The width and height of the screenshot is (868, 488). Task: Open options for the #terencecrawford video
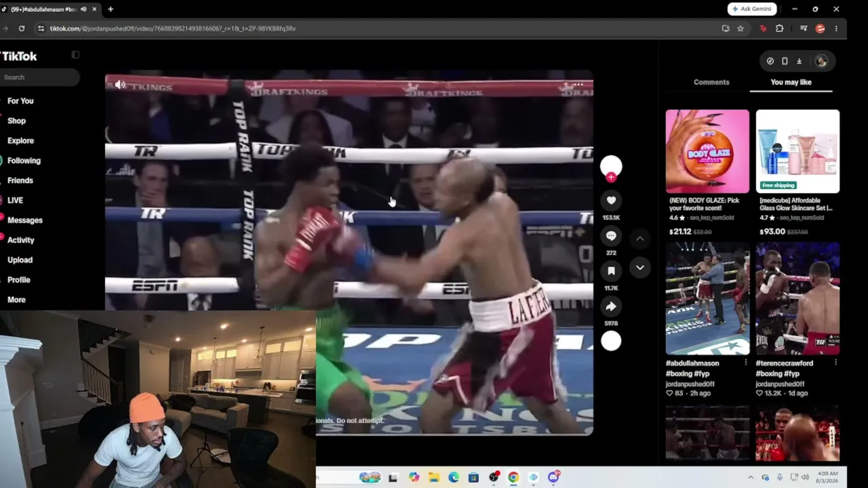point(835,363)
